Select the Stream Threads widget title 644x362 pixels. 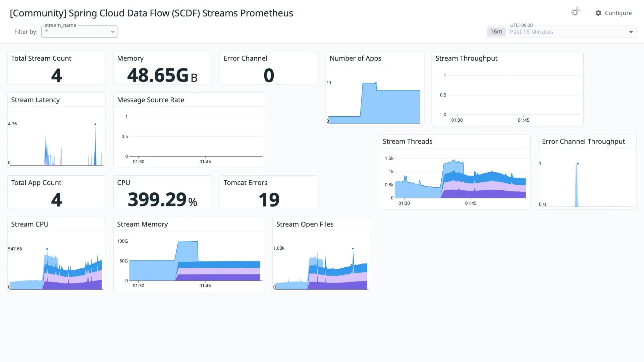(x=408, y=141)
